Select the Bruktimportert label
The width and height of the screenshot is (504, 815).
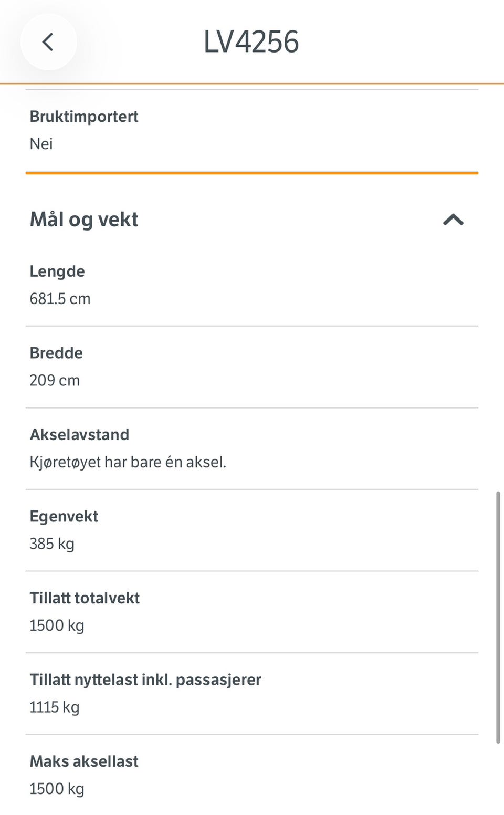(x=84, y=117)
